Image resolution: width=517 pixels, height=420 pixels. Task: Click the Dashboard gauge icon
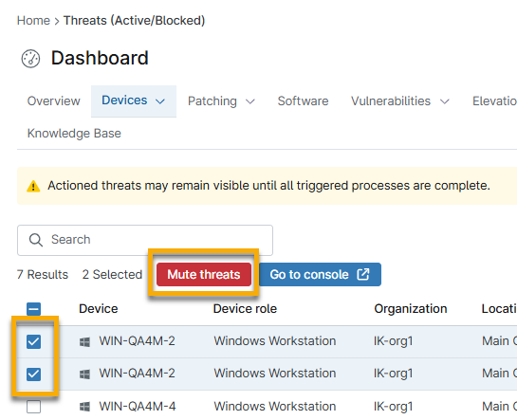coord(30,59)
